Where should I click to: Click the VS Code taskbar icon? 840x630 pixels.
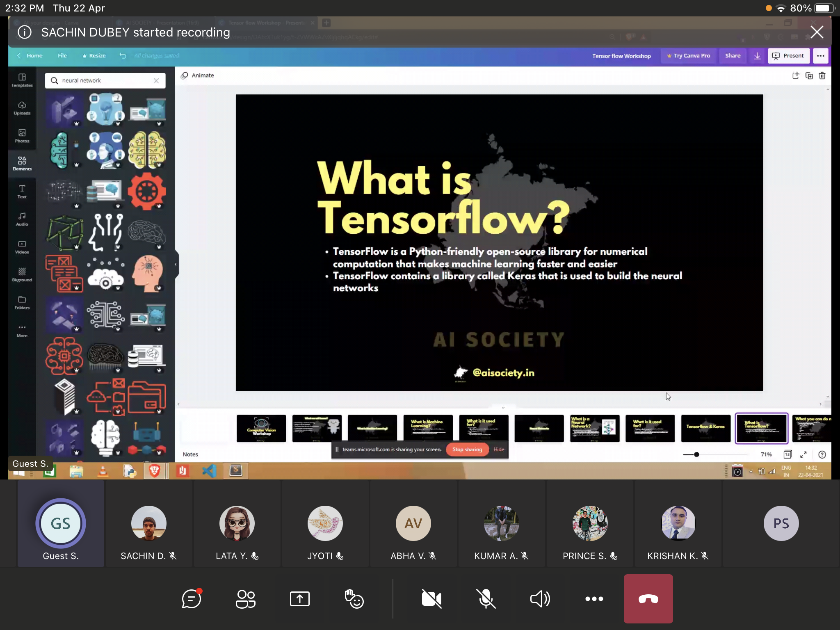click(x=209, y=471)
